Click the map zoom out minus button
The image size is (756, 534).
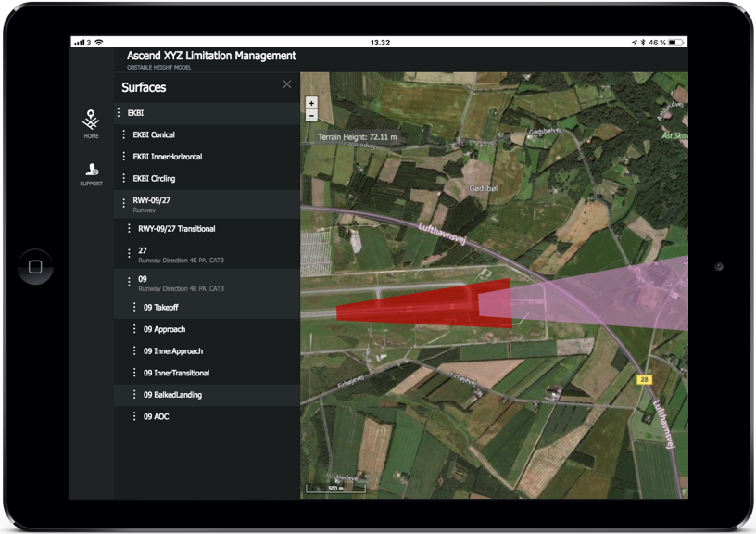(311, 115)
